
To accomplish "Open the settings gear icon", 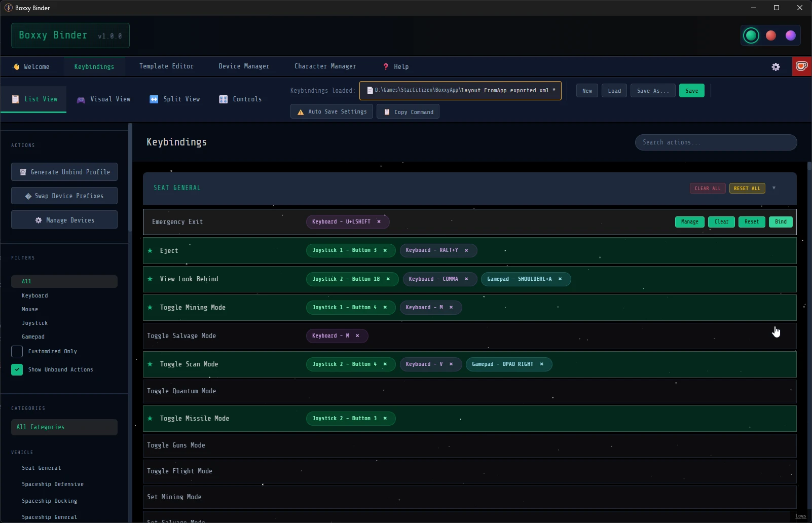I will point(776,67).
